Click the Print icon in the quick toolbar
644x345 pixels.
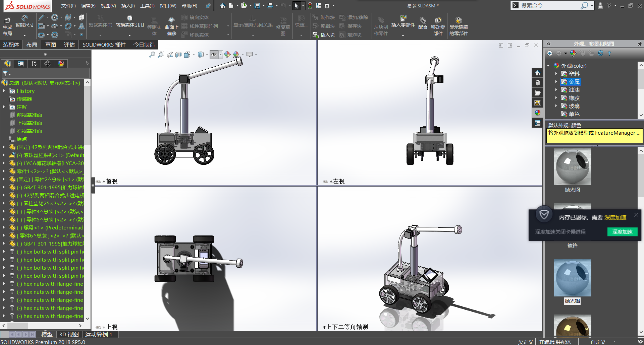pos(270,6)
